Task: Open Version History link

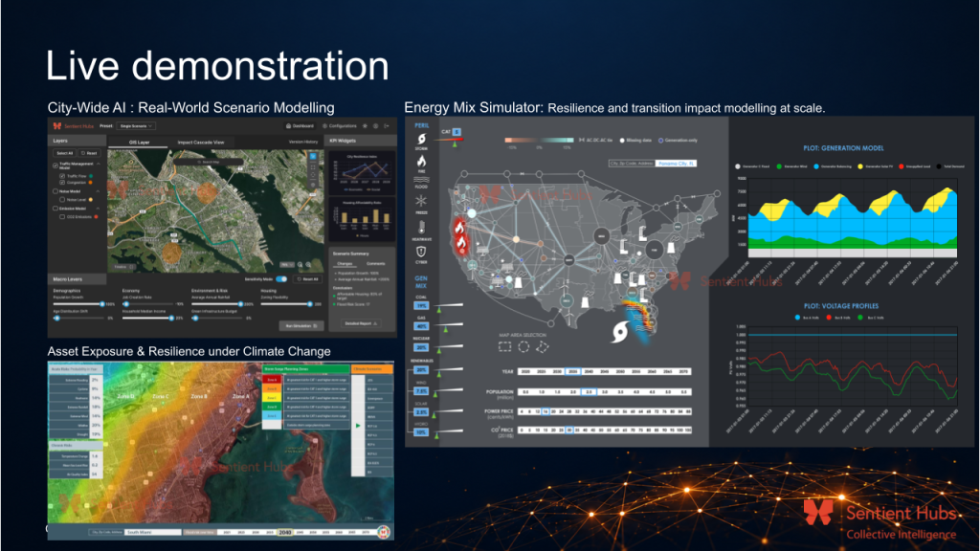Action: 303,143
